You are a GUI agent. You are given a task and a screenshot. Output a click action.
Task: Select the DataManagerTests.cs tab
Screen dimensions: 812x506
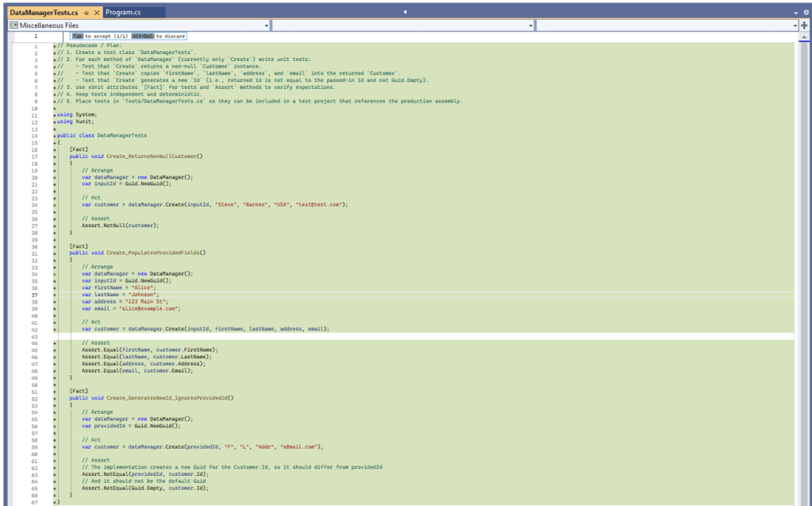[44, 13]
